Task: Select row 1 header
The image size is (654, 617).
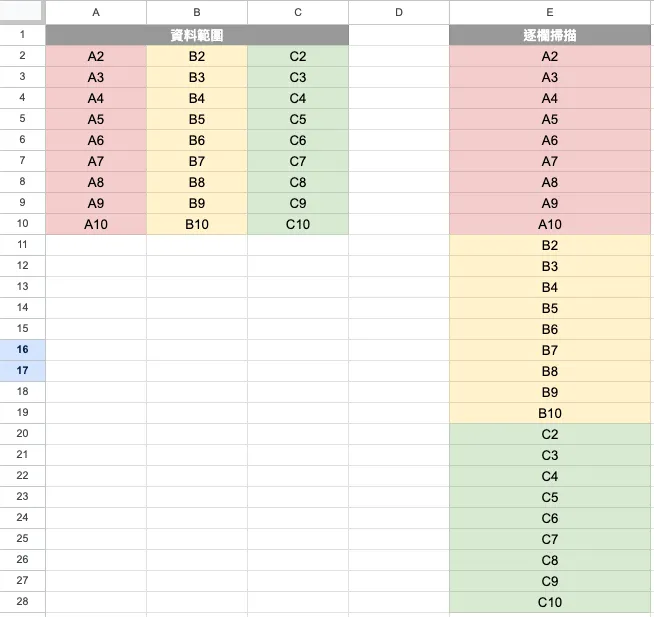Action: [x=22, y=35]
